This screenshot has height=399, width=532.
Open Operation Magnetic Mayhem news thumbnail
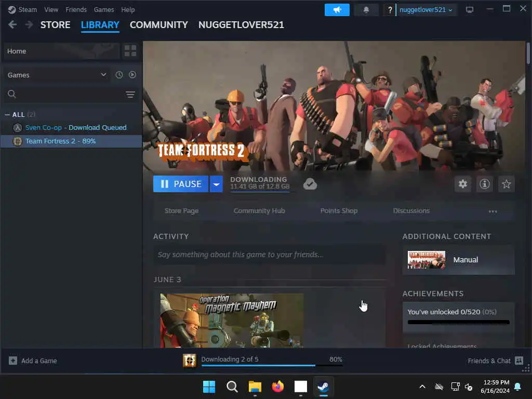232,320
